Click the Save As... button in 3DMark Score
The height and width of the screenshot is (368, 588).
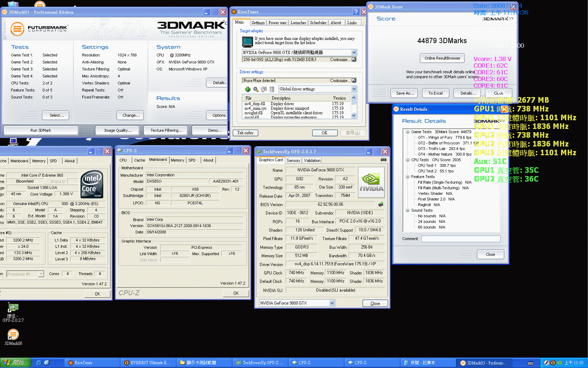click(x=405, y=93)
